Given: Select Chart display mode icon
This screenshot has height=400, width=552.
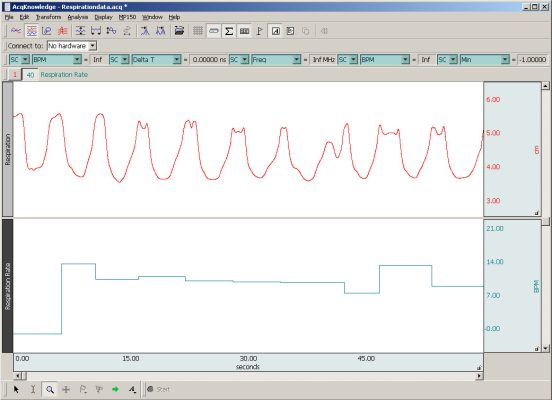Looking at the screenshot, I should 32,31.
